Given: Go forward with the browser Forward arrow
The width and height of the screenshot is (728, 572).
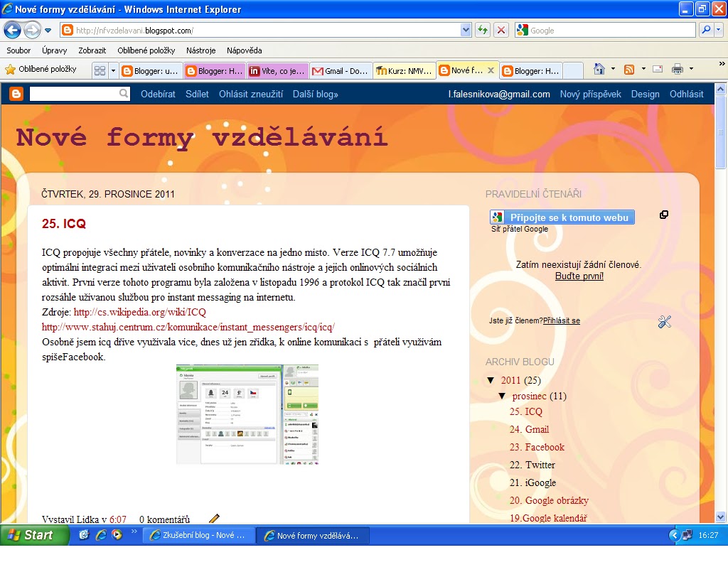Looking at the screenshot, I should click(x=32, y=31).
